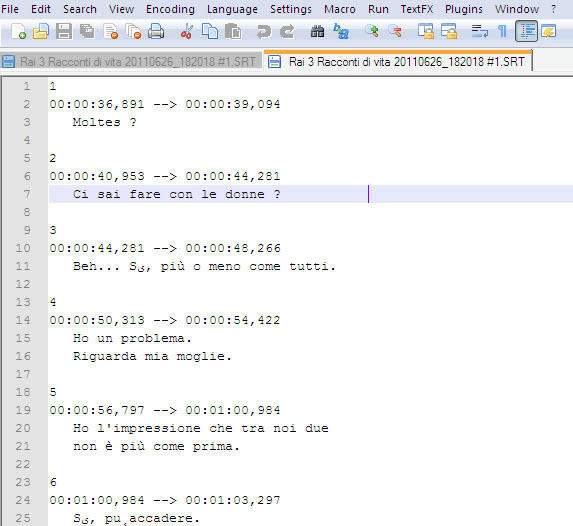This screenshot has height=526, width=573.
Task: Open the TextFX menu
Action: coord(417,9)
